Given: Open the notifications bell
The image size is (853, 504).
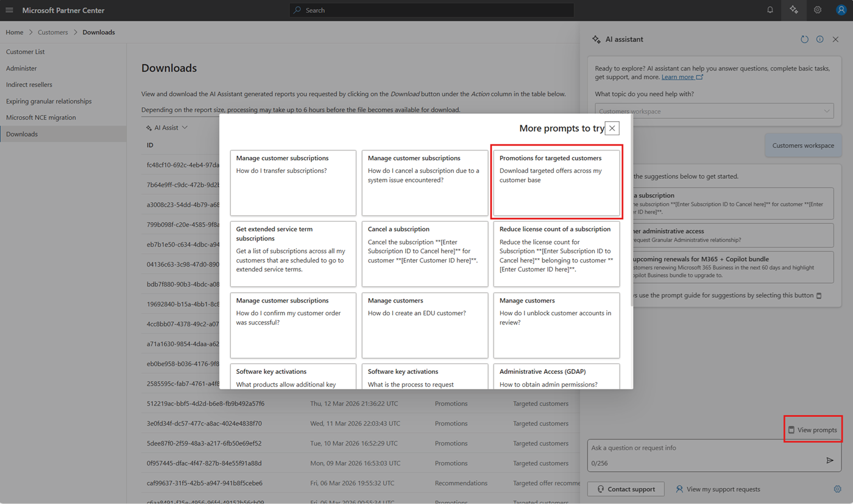Looking at the screenshot, I should [770, 10].
